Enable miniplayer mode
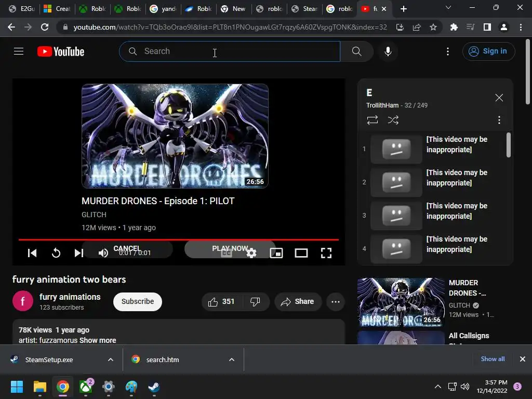The image size is (532, 399). click(x=276, y=253)
